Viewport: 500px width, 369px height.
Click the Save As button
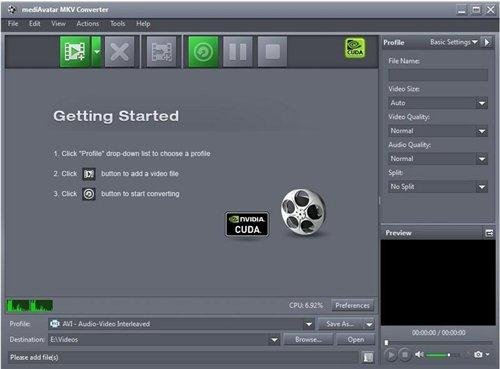click(x=340, y=324)
